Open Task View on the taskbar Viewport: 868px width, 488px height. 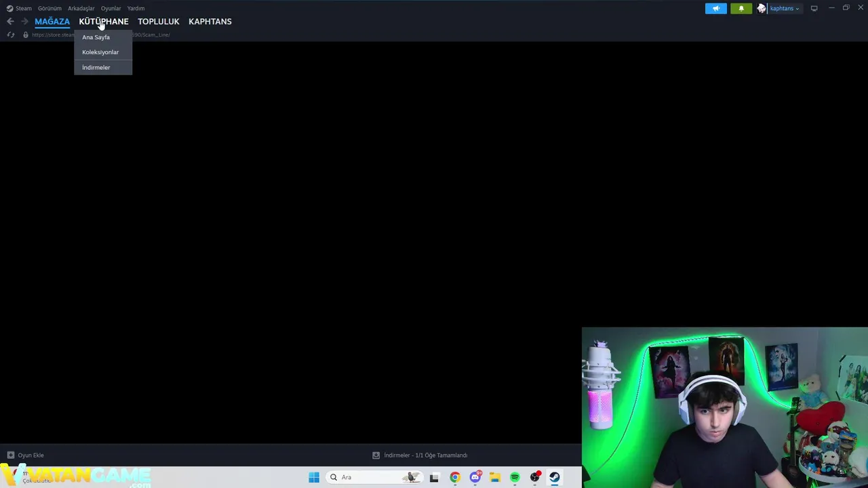pyautogui.click(x=434, y=477)
